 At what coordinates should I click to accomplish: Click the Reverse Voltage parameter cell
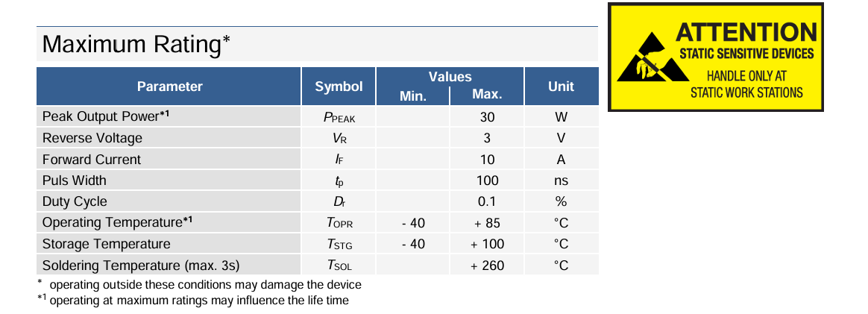[92, 138]
